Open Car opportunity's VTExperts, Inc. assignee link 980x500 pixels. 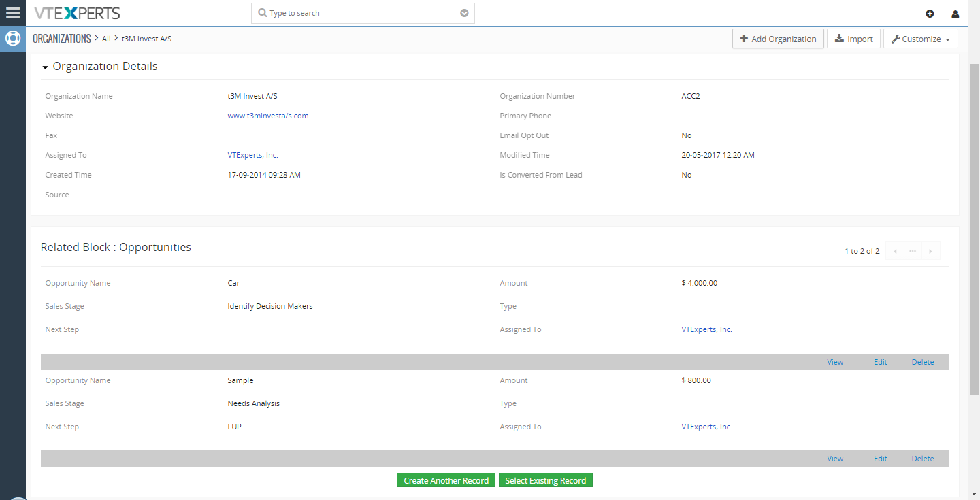click(706, 329)
